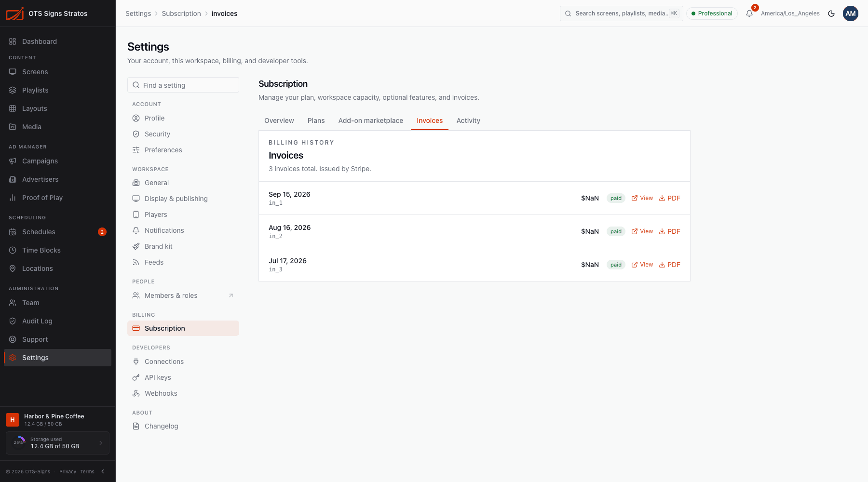Open Schedules in sidebar

[57, 232]
